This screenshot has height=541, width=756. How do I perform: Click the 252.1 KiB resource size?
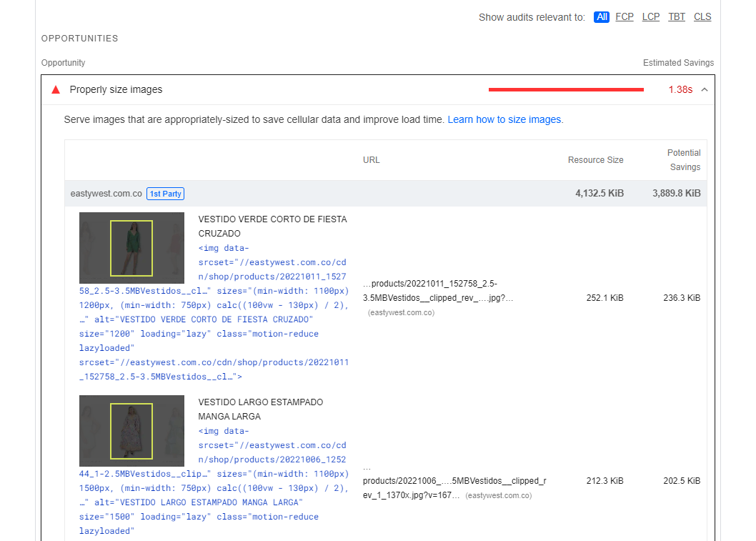(x=605, y=298)
